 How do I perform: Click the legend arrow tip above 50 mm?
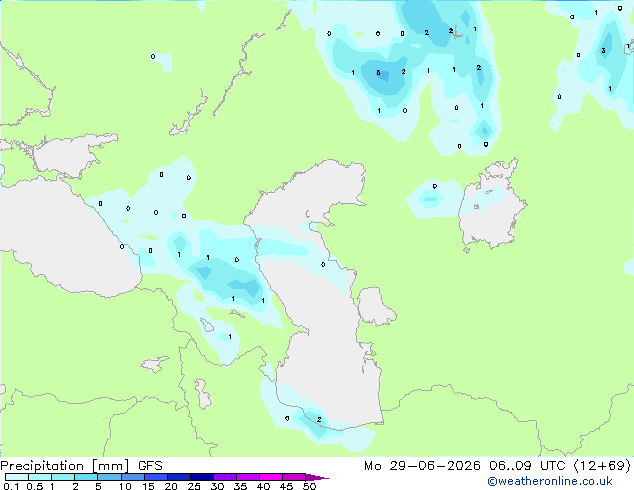pyautogui.click(x=317, y=477)
